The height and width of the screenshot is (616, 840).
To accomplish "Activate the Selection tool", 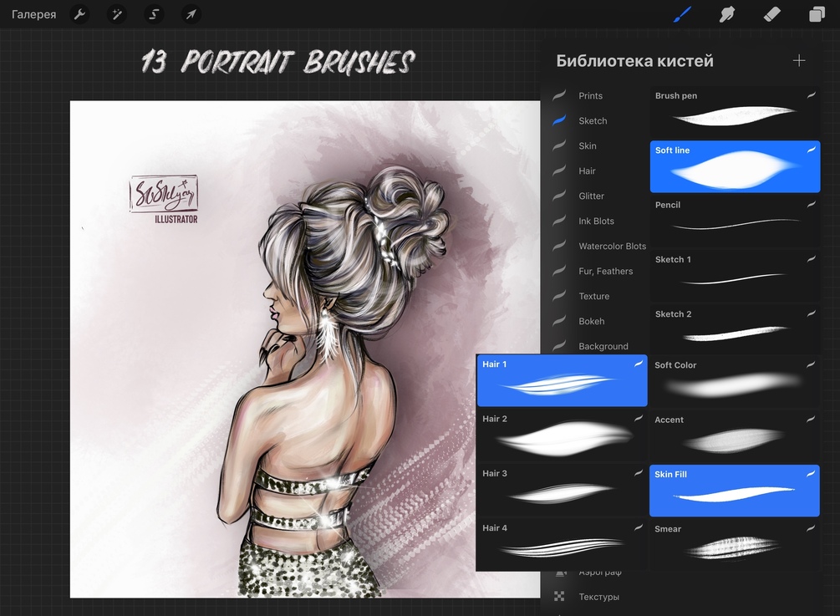I will pyautogui.click(x=154, y=14).
